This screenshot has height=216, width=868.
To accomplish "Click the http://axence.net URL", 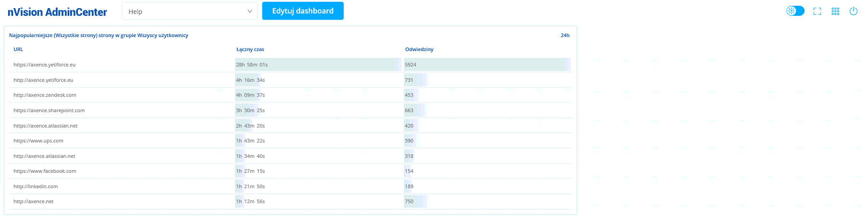I will coord(34,202).
